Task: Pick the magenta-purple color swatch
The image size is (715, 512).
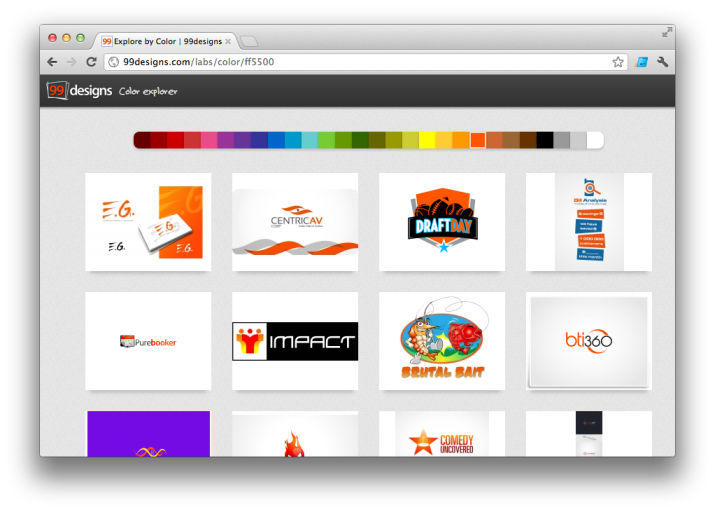Action: (x=226, y=140)
